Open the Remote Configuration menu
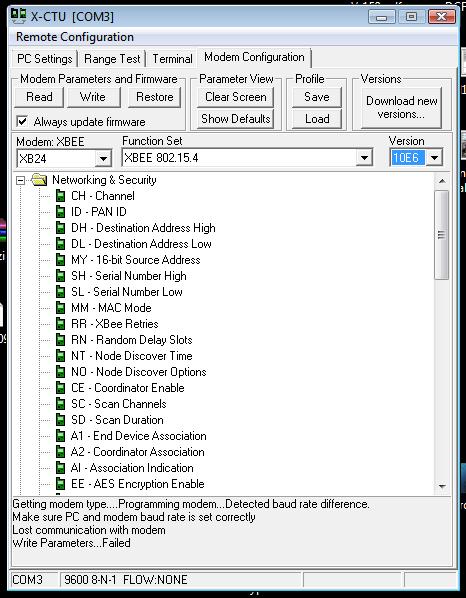466x598 pixels. (x=75, y=37)
